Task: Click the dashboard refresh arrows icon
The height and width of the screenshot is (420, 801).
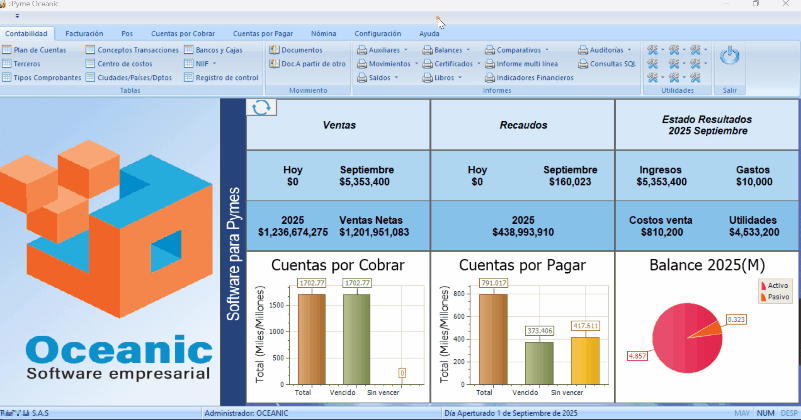Action: coord(261,108)
